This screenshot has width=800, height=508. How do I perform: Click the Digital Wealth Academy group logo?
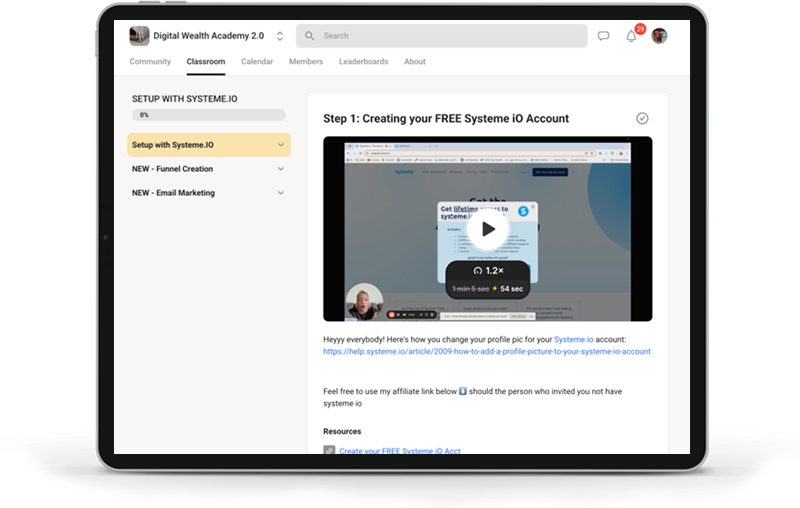click(x=139, y=36)
